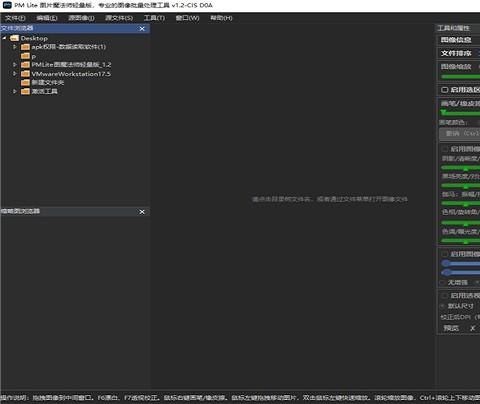Close the 文件浏览器 panel with its X
This screenshot has width=480, height=404.
click(x=142, y=29)
